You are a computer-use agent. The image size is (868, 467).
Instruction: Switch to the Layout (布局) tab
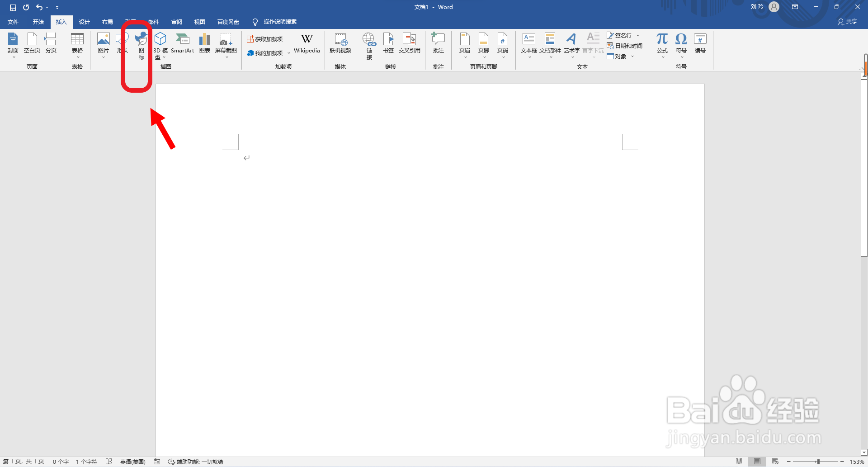click(107, 22)
